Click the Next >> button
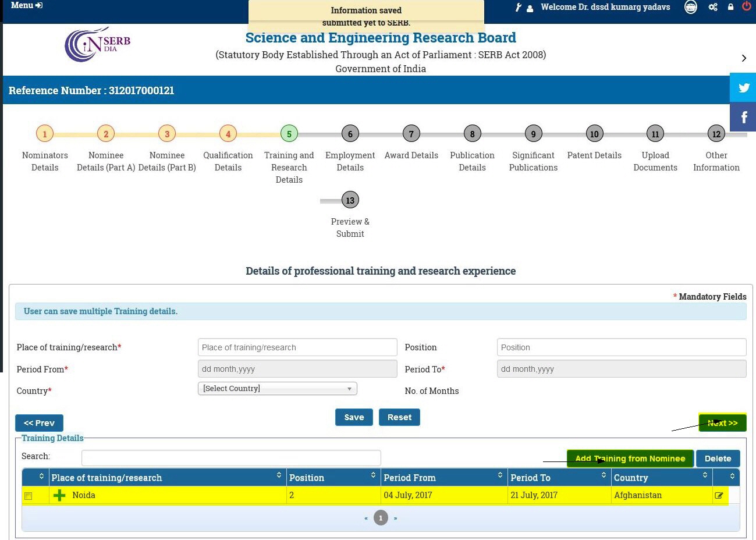 722,423
